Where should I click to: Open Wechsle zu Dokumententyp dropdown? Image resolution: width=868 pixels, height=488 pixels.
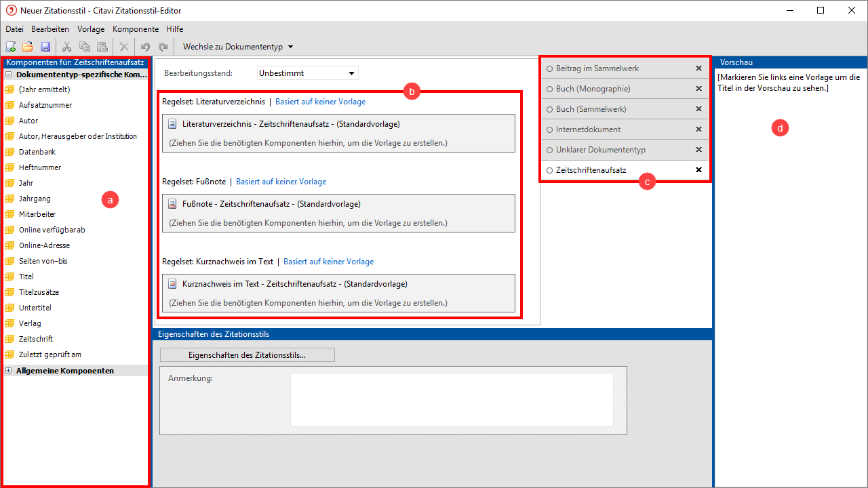(x=237, y=47)
